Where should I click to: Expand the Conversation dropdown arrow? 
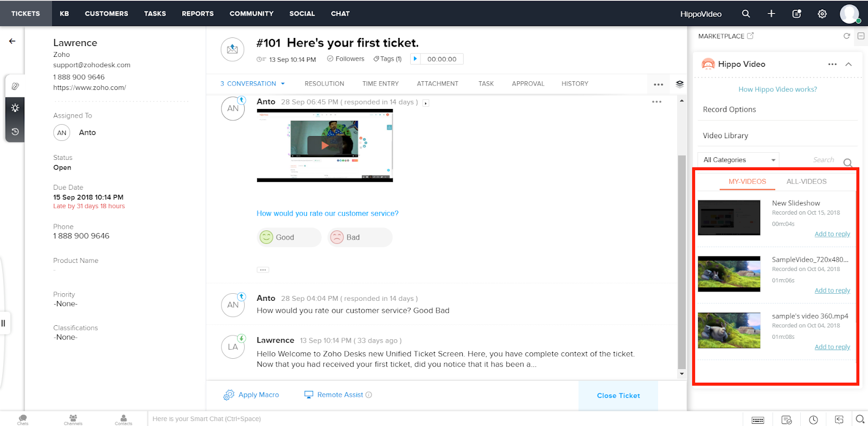tap(283, 84)
